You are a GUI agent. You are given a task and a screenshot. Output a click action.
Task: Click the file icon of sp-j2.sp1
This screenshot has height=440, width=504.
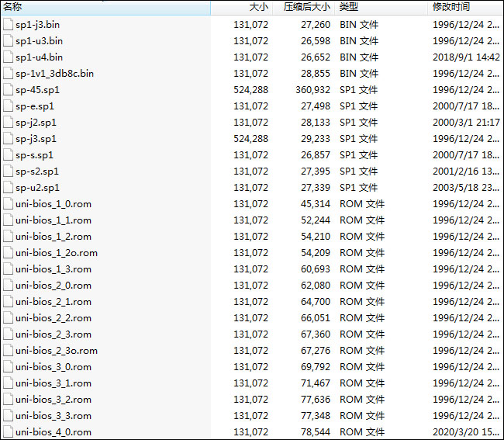click(x=8, y=123)
